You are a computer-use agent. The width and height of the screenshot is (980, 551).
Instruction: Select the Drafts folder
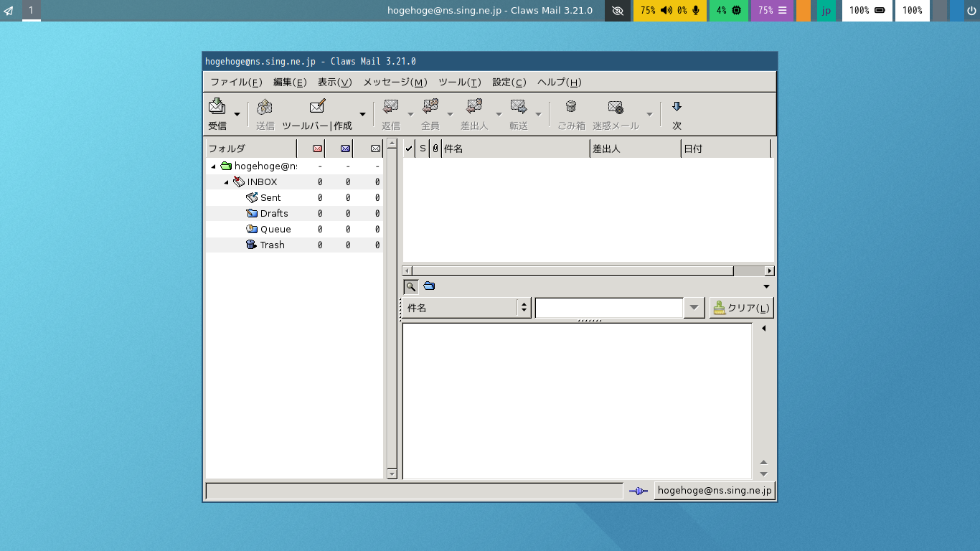(x=294, y=214)
